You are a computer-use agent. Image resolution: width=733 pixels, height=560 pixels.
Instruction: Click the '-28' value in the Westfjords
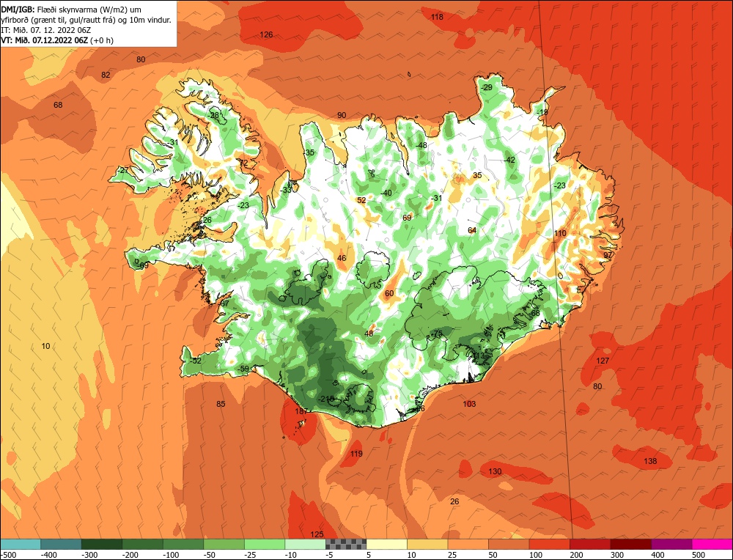pyautogui.click(x=213, y=115)
